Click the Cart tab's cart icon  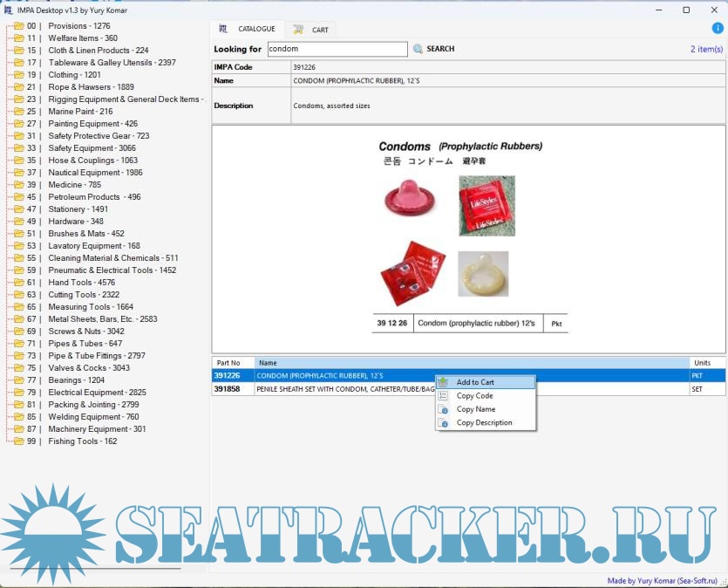pos(299,30)
